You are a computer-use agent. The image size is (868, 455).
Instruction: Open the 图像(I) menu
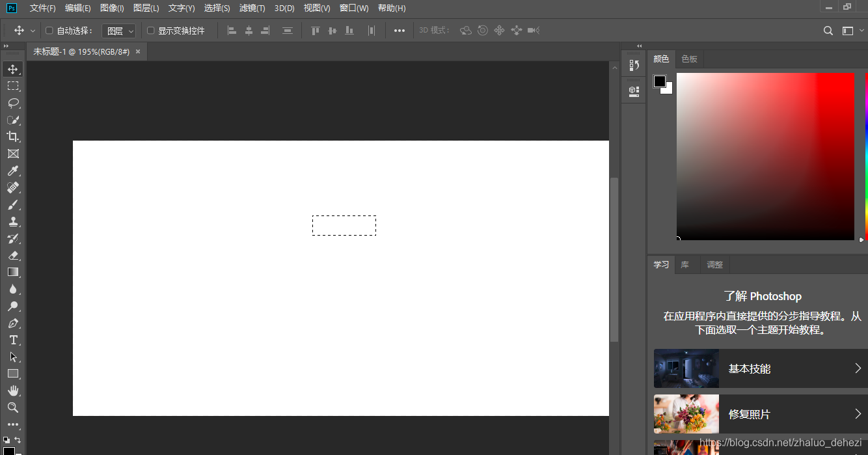pyautogui.click(x=112, y=8)
